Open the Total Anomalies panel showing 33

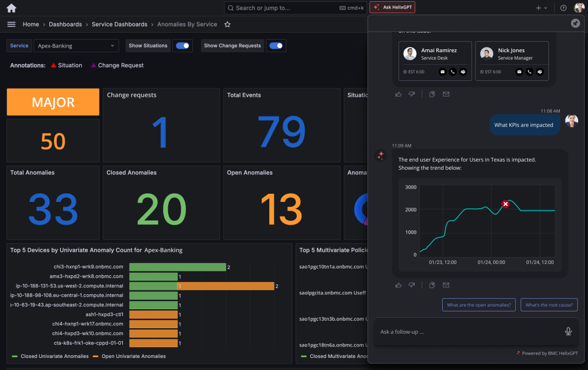pyautogui.click(x=53, y=202)
